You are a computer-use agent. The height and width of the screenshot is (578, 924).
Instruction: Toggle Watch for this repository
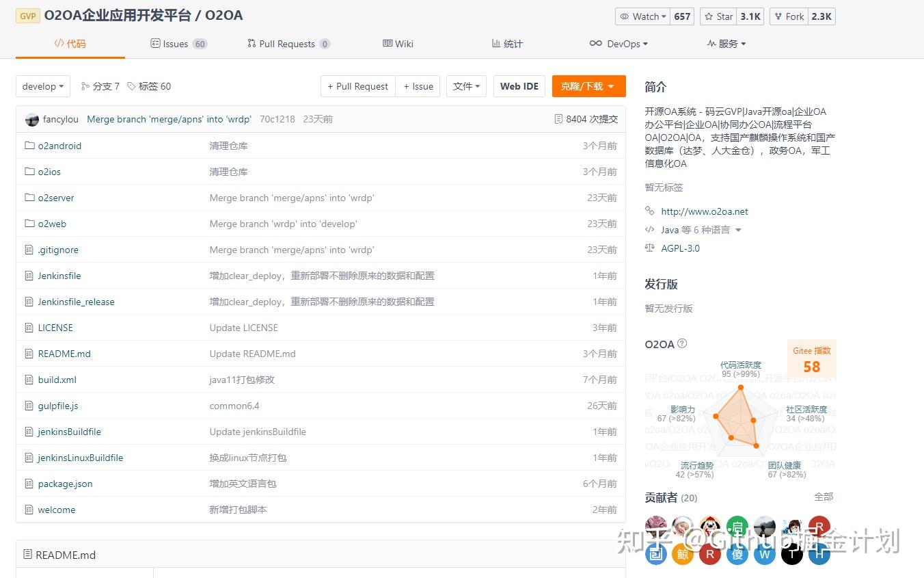click(641, 16)
